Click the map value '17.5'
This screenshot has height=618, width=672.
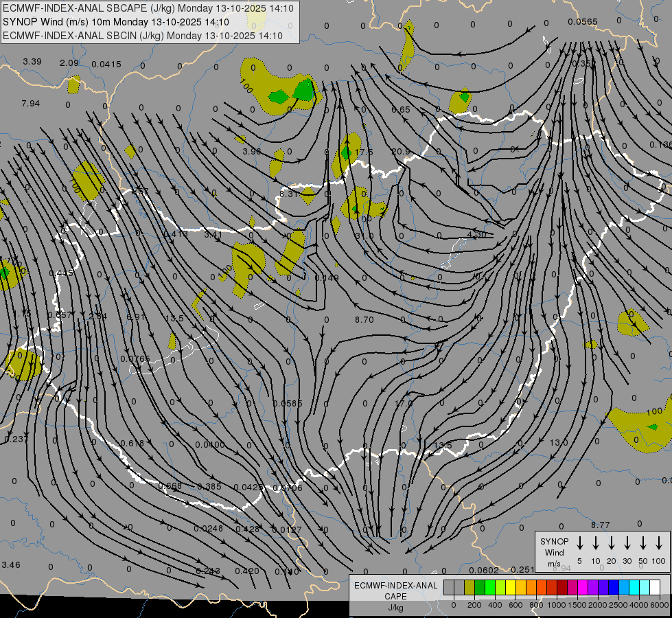[364, 152]
